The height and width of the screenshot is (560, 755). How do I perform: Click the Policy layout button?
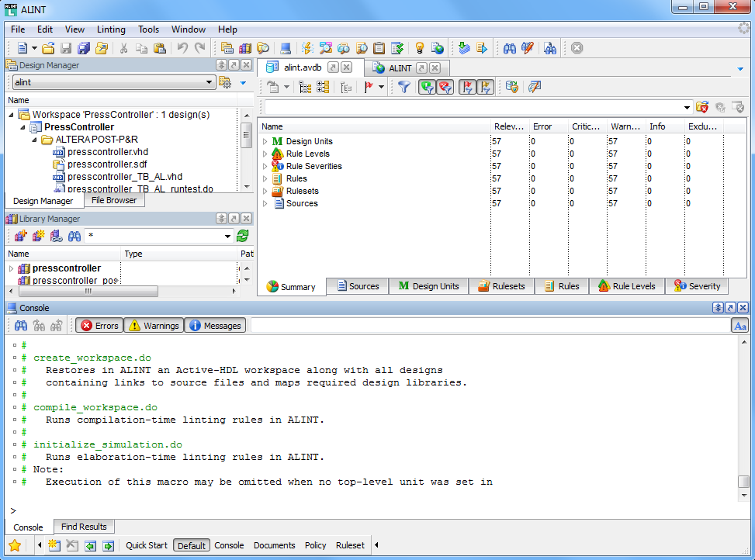coord(315,545)
